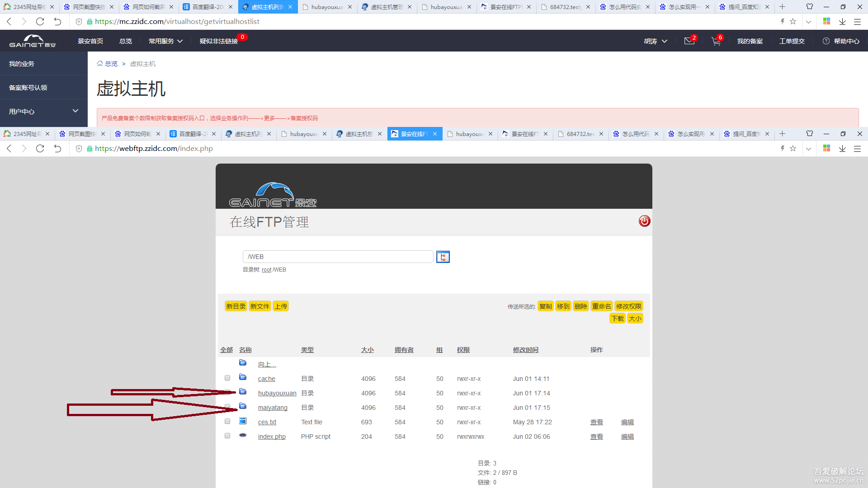This screenshot has width=868, height=488.
Task: Click downloads icon in upper browser toolbar
Action: pyautogui.click(x=842, y=21)
